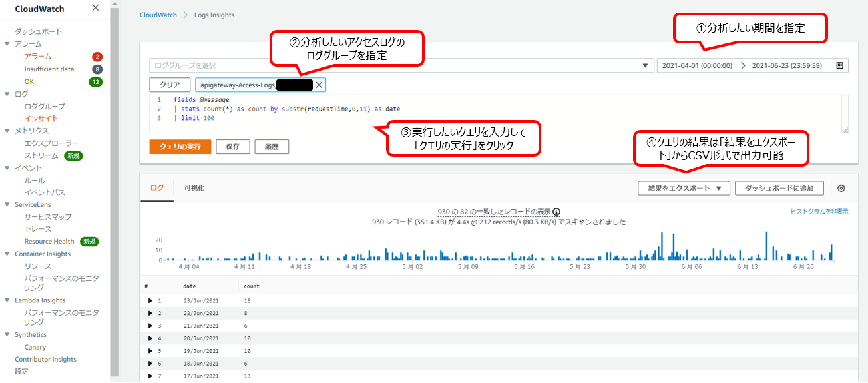Image resolution: width=868 pixels, height=383 pixels.
Task: Click the end date 2021-06-23 field
Action: click(787, 66)
